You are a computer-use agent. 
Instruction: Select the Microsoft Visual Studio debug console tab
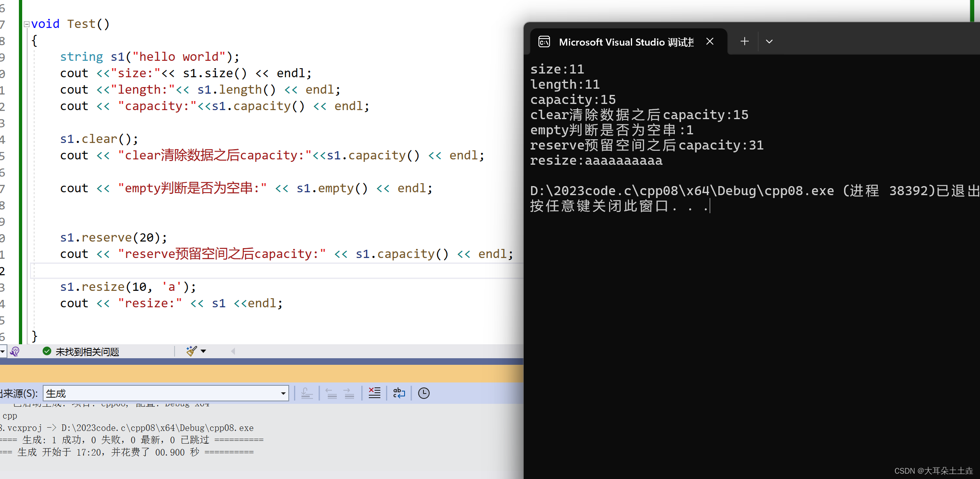[628, 41]
